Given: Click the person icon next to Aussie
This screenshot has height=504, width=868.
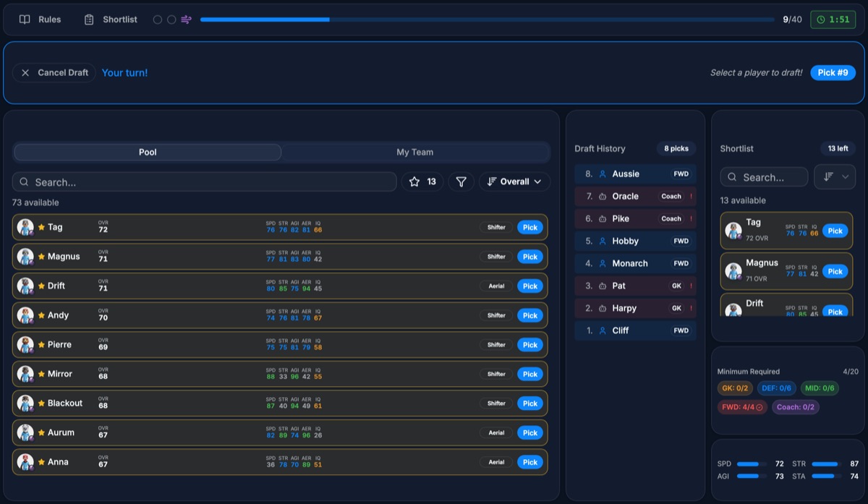Looking at the screenshot, I should pos(603,174).
